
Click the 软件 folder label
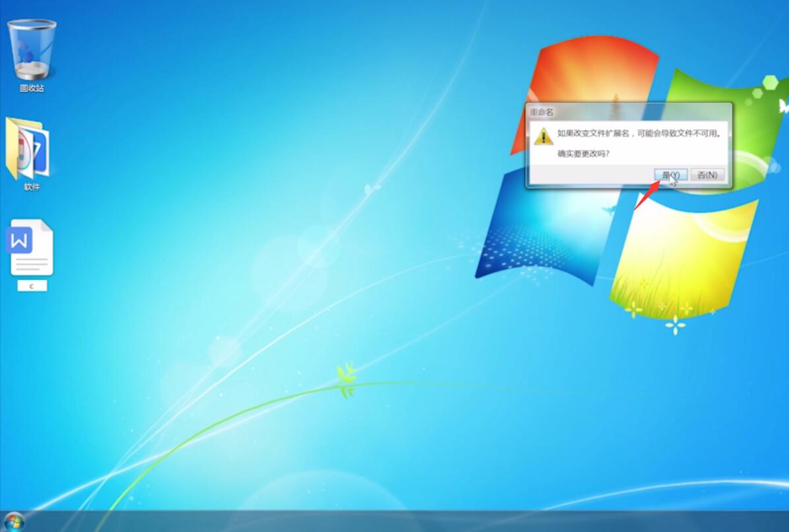tap(32, 187)
